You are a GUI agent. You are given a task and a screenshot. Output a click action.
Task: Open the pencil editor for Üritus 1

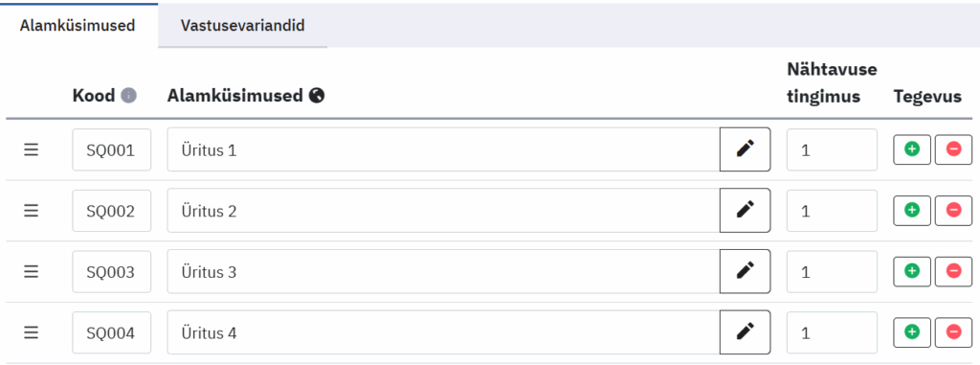point(745,149)
